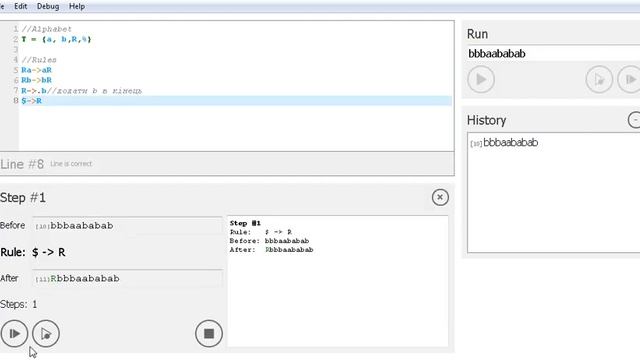The width and height of the screenshot is (640, 360).
Task: Click the 'After: Rbbbaababab' log line
Action: coord(271,250)
